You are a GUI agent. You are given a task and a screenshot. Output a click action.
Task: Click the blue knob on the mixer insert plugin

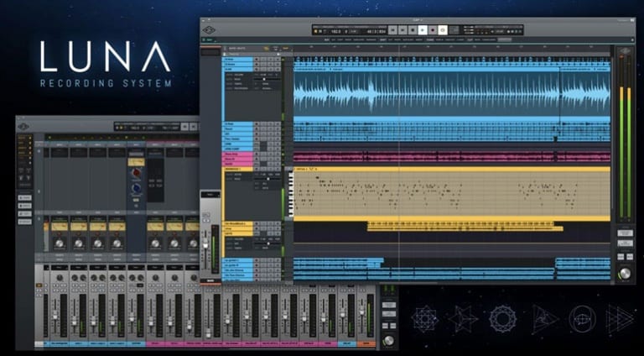click(x=136, y=188)
